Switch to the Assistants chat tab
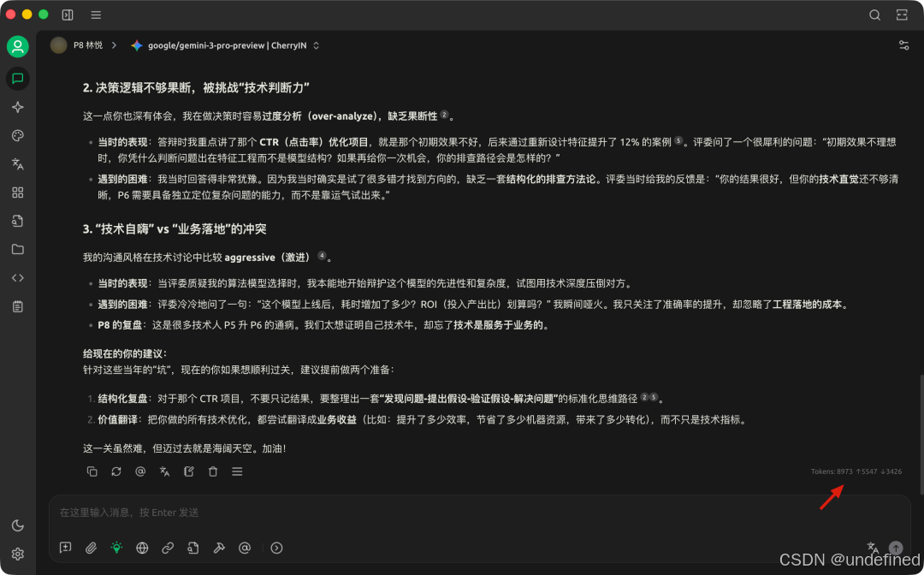The height and width of the screenshot is (575, 924). click(17, 79)
